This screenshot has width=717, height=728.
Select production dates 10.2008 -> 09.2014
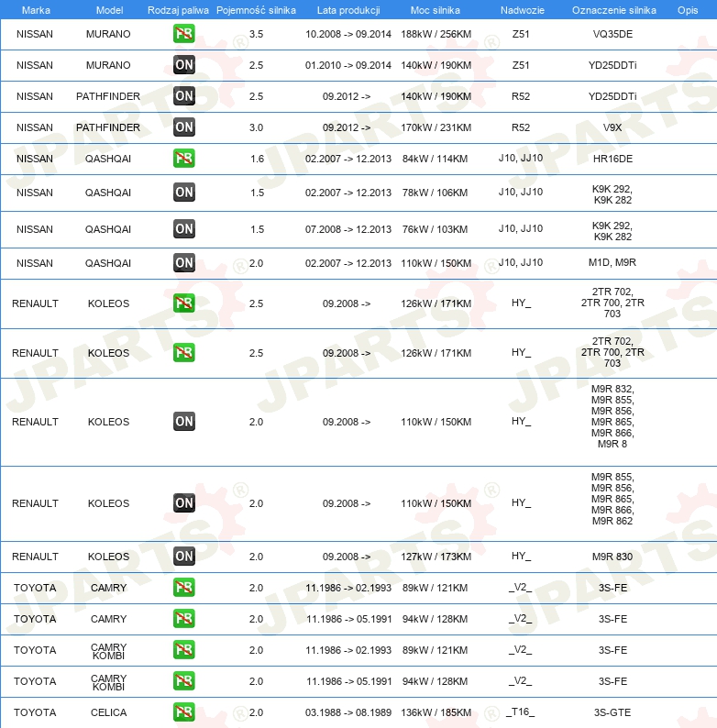pos(348,34)
